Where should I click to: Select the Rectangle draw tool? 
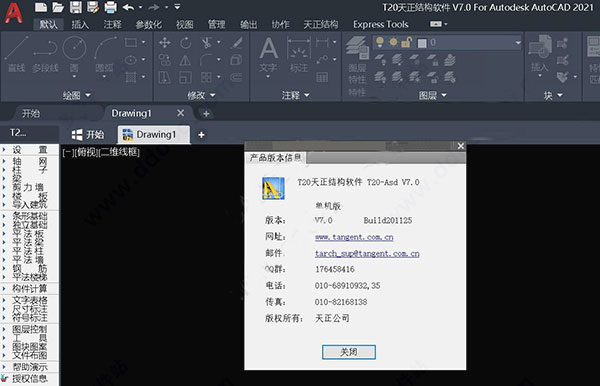coord(131,42)
